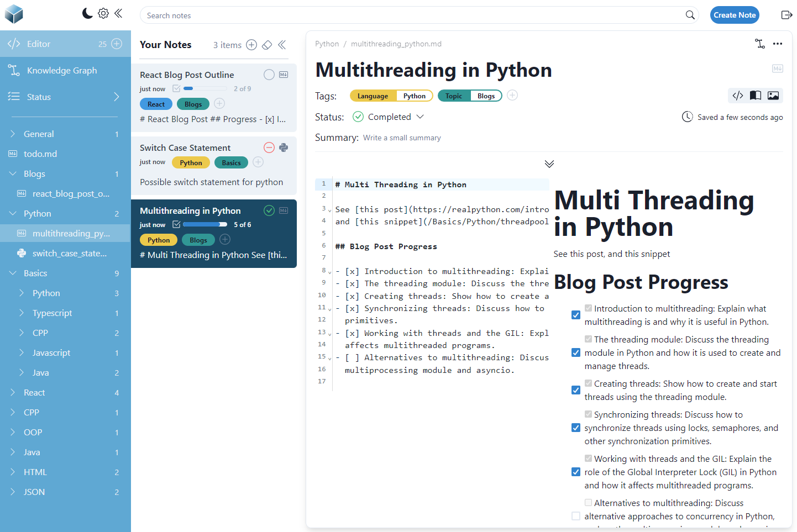Switch to split book preview mode

755,96
